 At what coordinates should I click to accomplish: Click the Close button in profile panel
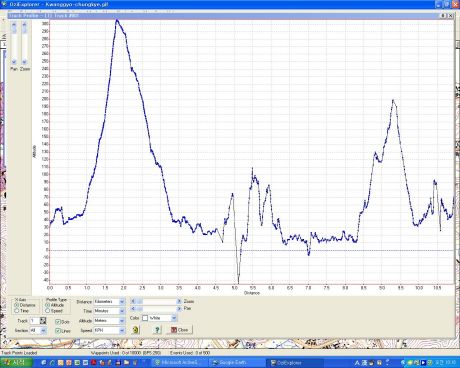tap(180, 330)
